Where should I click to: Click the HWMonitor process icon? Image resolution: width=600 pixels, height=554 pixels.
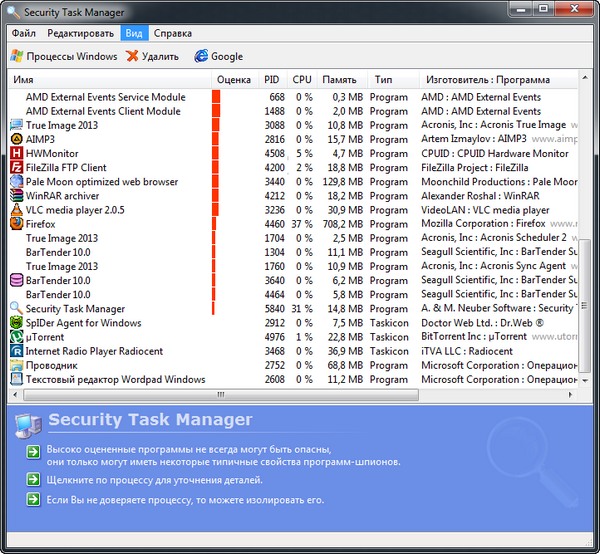tap(16, 154)
